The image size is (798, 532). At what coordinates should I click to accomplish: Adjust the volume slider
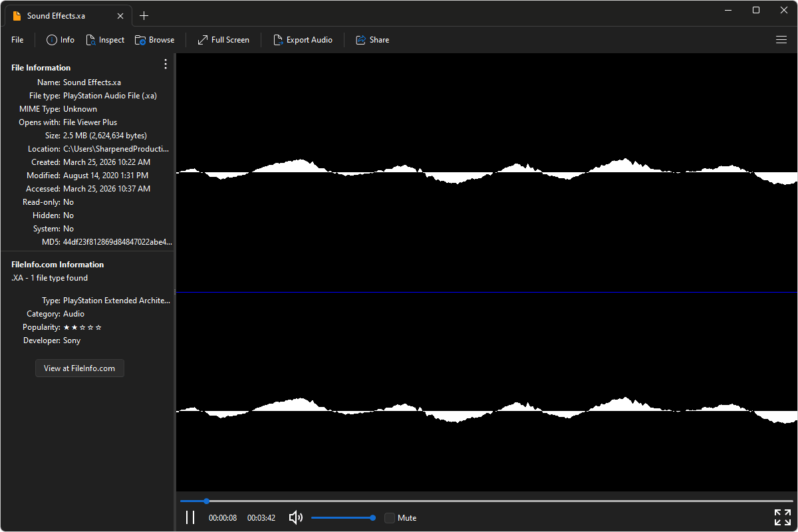(x=343, y=517)
